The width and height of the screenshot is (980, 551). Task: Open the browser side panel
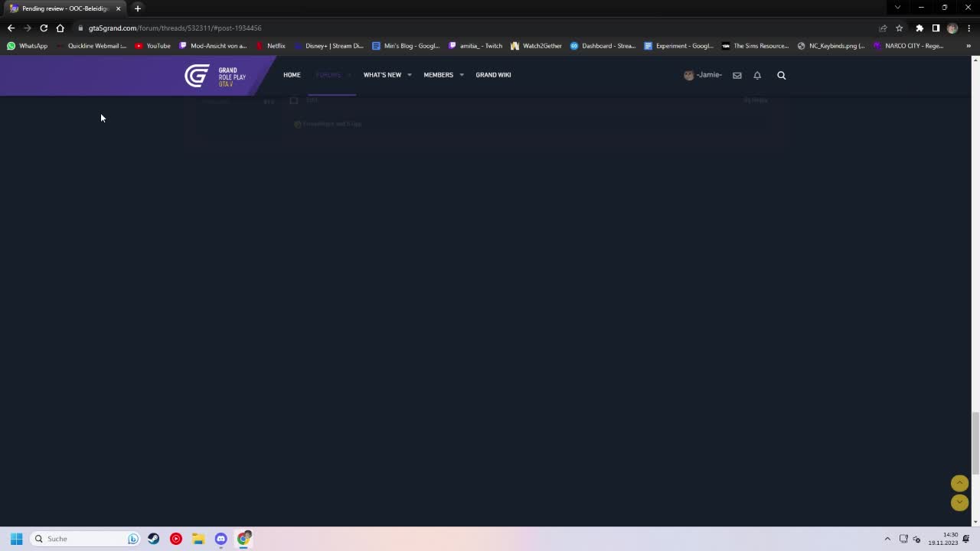click(936, 28)
